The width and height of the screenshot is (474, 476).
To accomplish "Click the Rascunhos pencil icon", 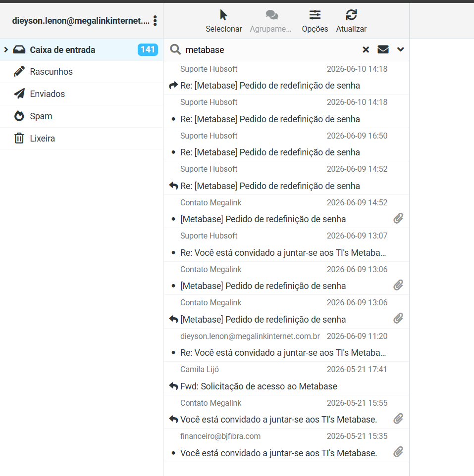I will pyautogui.click(x=19, y=71).
